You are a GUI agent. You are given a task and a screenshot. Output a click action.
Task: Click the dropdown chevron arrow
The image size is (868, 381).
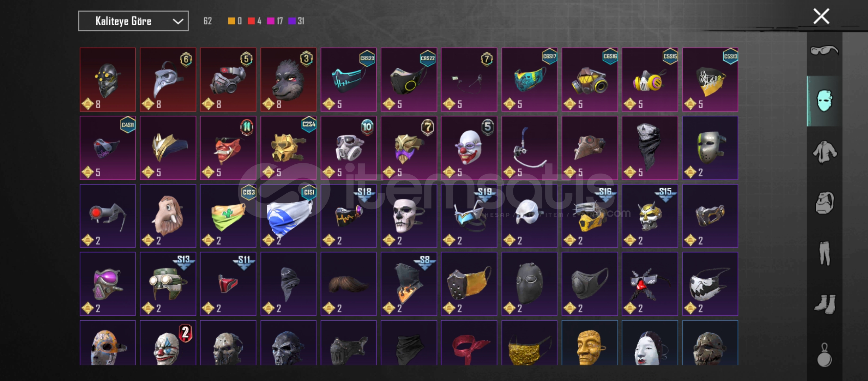click(x=178, y=22)
